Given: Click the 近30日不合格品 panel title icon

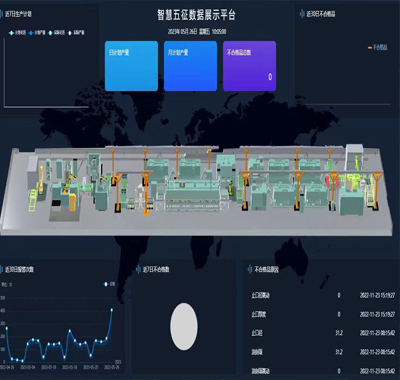Looking at the screenshot, I should tap(303, 14).
